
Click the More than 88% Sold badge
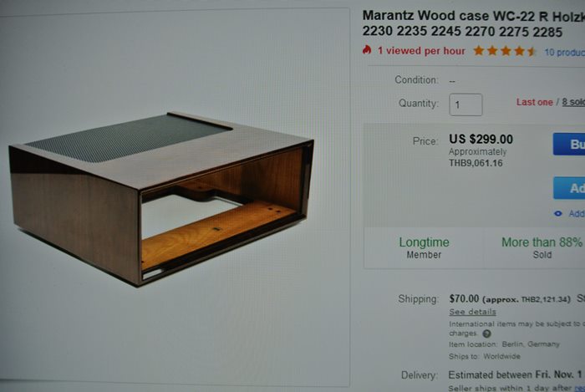tap(542, 247)
